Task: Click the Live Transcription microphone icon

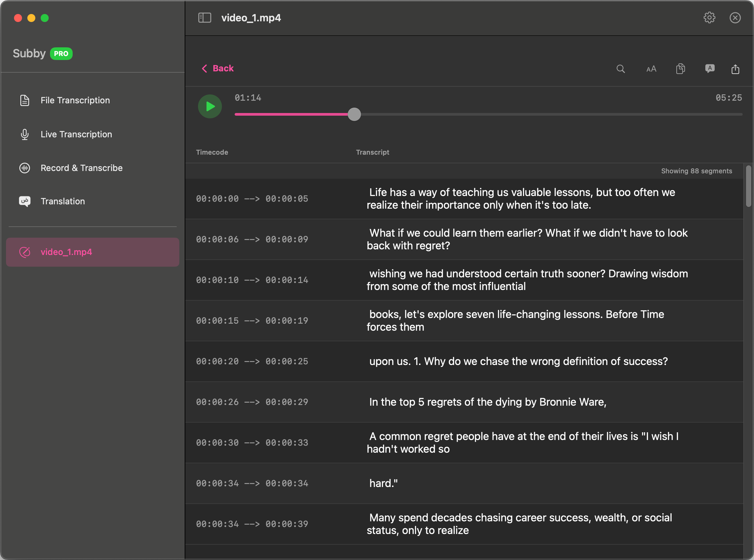Action: point(25,134)
